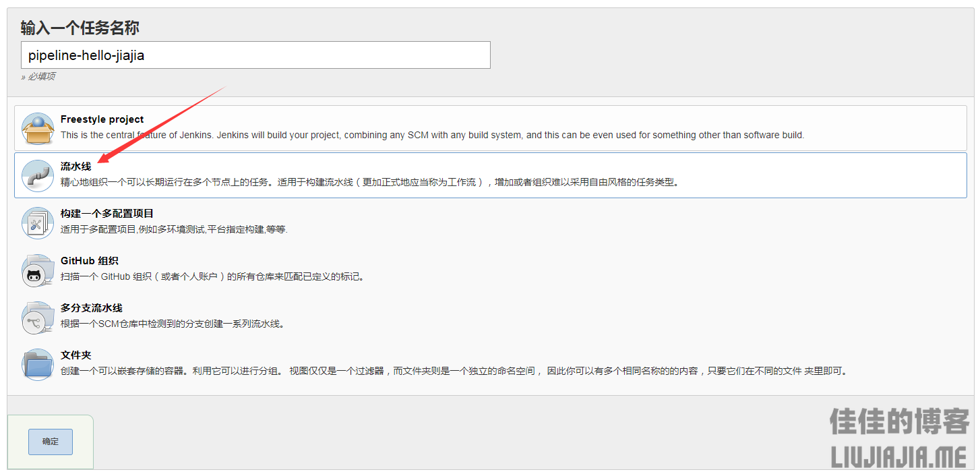Select the 构建一个多配置项目 heading

[x=106, y=214]
